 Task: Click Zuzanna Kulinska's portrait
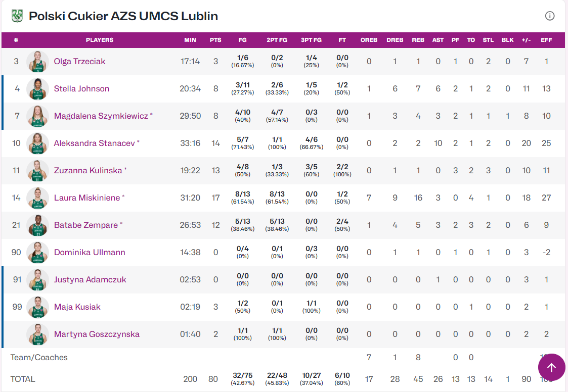pyautogui.click(x=37, y=170)
